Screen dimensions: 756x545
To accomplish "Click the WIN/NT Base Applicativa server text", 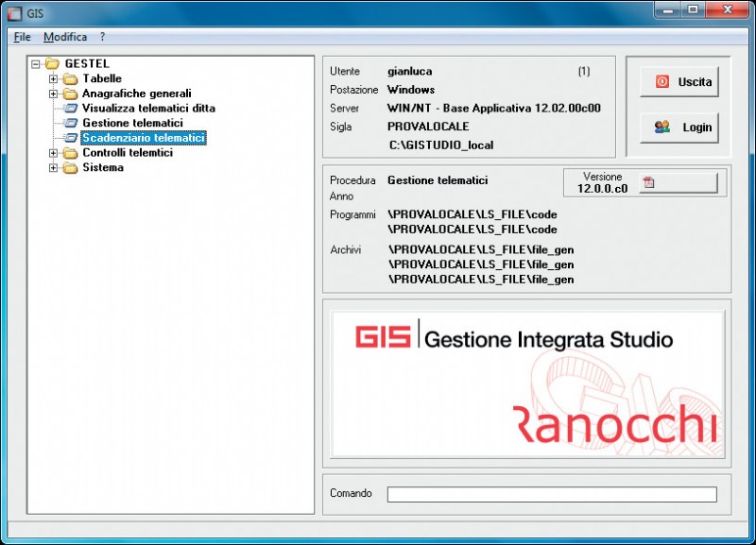I will tap(494, 108).
